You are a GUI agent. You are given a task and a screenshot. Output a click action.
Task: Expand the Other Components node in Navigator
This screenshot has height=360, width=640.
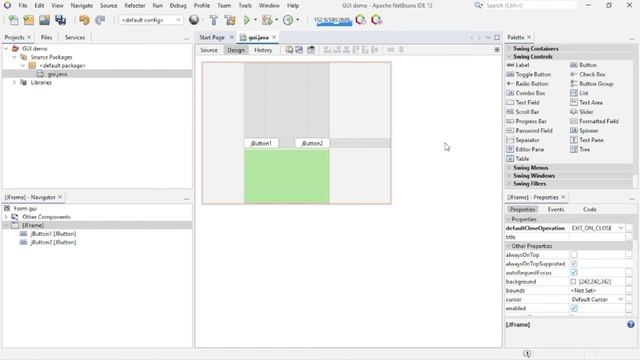(x=6, y=217)
